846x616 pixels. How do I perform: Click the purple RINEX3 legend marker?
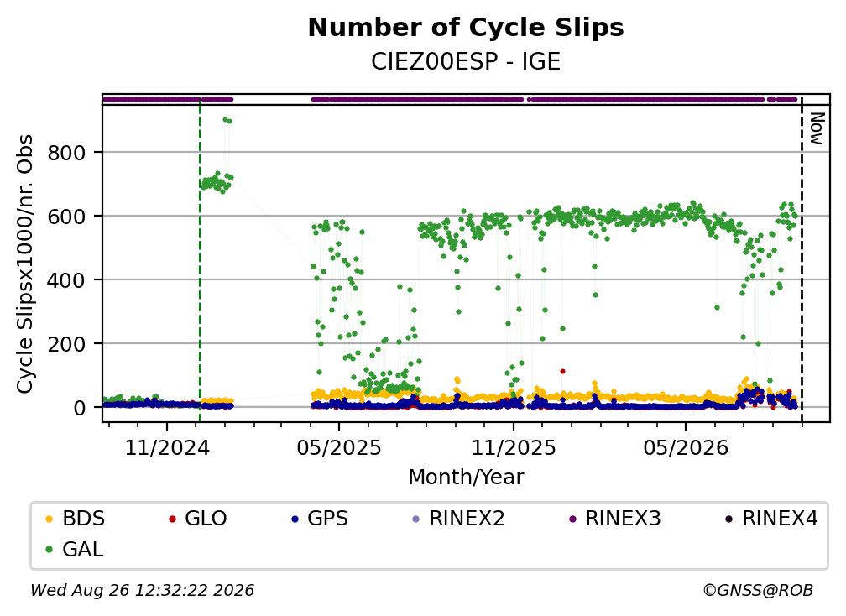[572, 519]
